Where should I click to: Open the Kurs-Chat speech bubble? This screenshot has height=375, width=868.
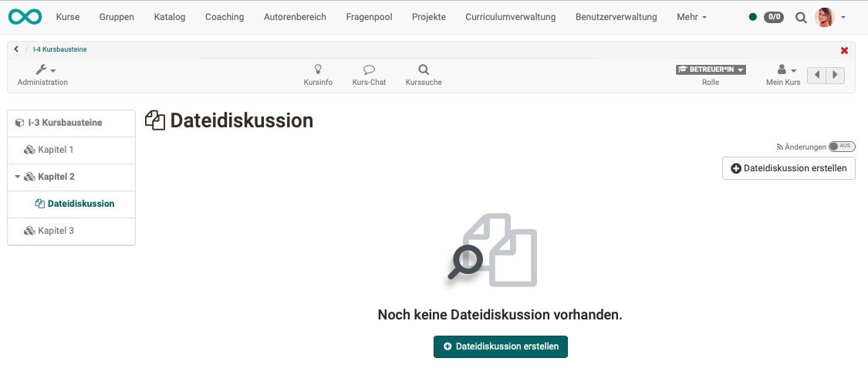pyautogui.click(x=370, y=69)
